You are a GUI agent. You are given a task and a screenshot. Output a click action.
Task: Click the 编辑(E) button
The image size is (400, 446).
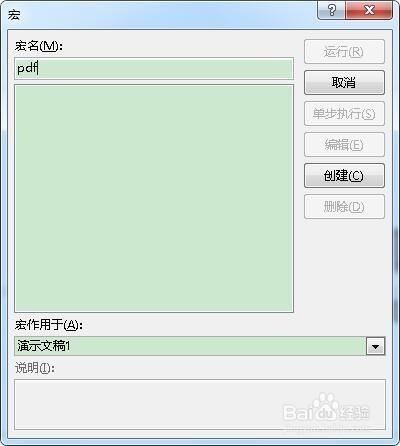[x=344, y=145]
